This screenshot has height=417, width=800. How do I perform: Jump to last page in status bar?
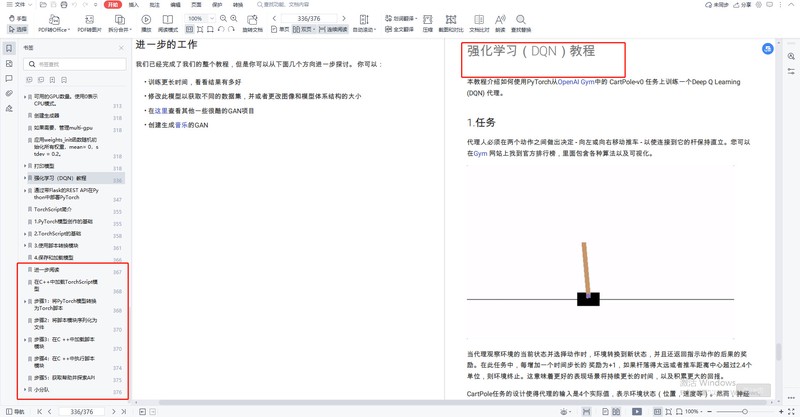coord(123,411)
